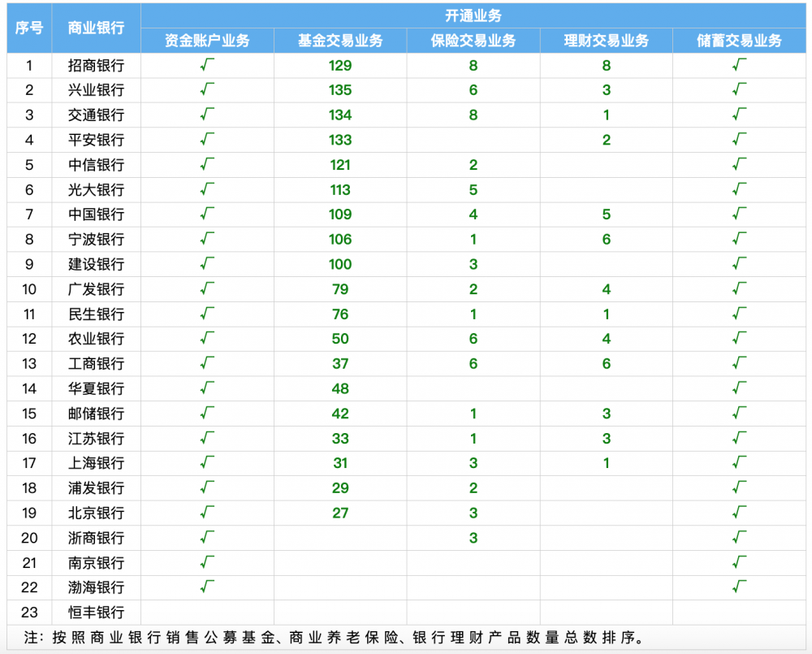Click 渤海银行 储蓄交易业务 check mark
The height and width of the screenshot is (654, 812).
(739, 587)
